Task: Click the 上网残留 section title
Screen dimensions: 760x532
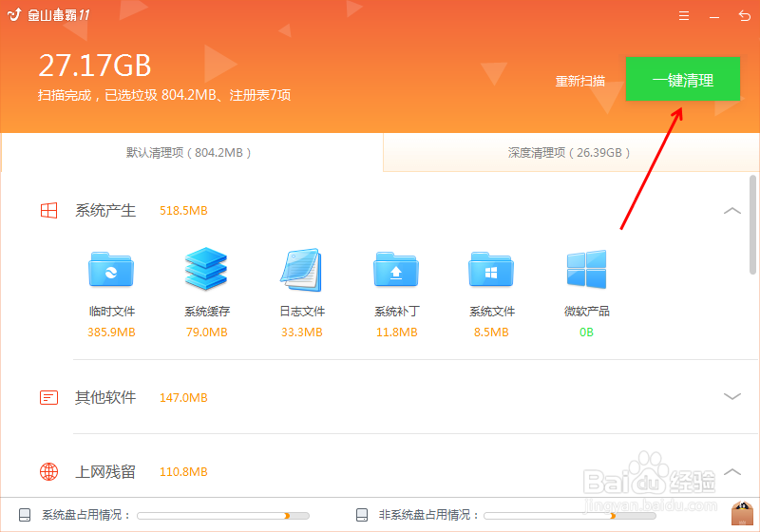Action: (x=105, y=471)
